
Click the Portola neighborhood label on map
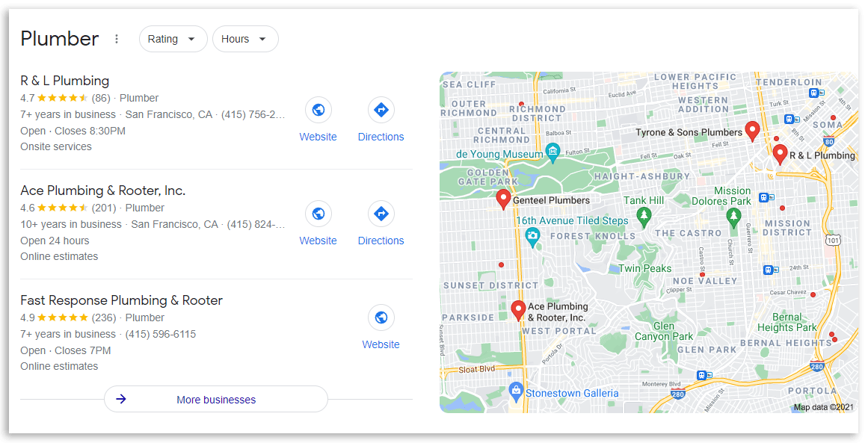(813, 391)
